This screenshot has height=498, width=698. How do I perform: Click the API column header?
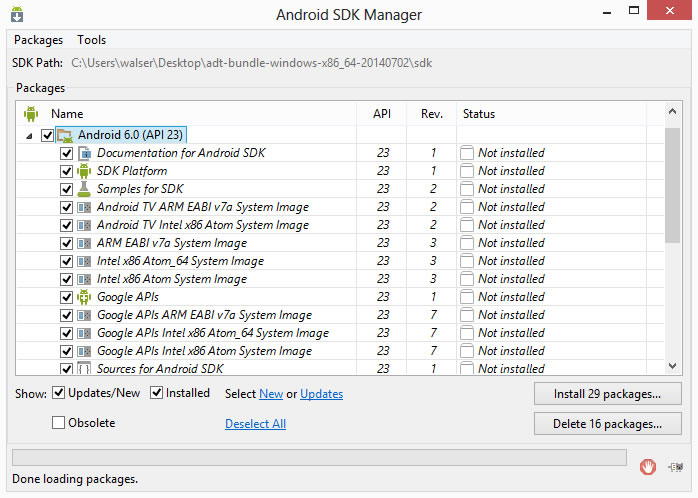pyautogui.click(x=382, y=114)
